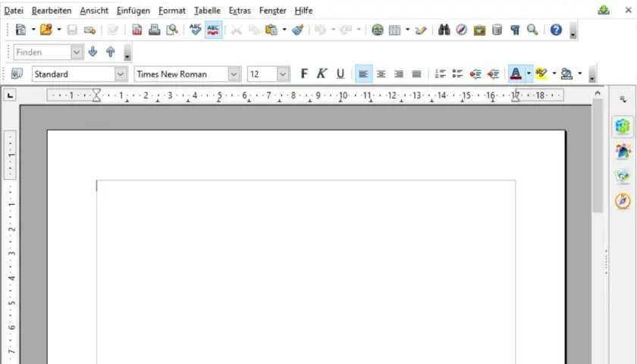Insert hyperlink with the globe icon
Screen dimensions: 637x364
[x=378, y=30]
